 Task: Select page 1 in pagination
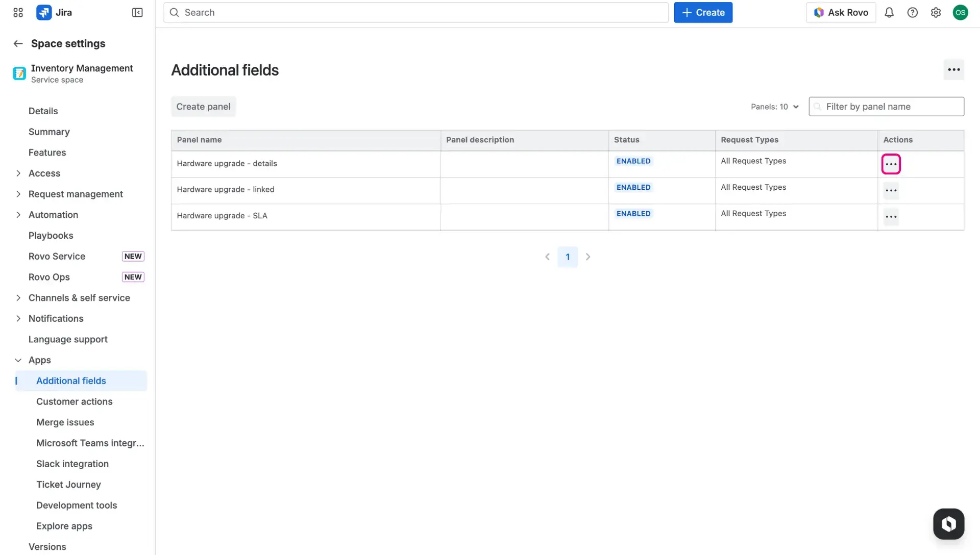click(568, 257)
